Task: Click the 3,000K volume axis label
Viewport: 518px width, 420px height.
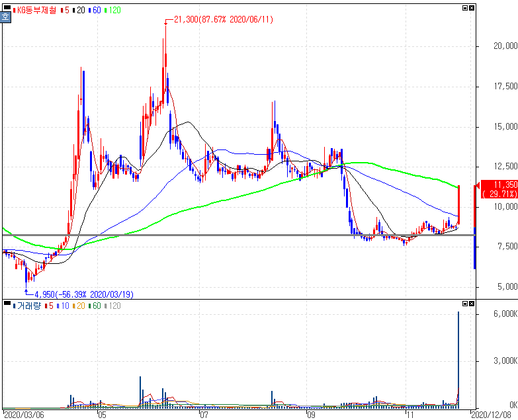Action: [x=505, y=360]
